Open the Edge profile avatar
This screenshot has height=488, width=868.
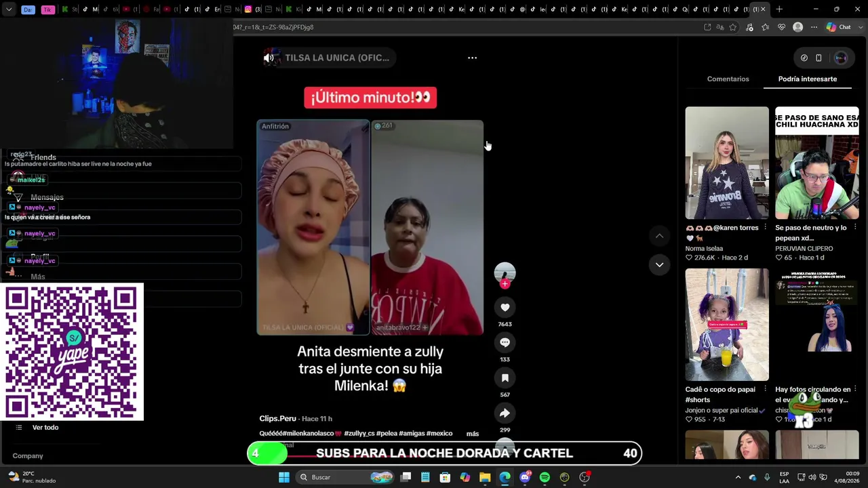(x=797, y=27)
